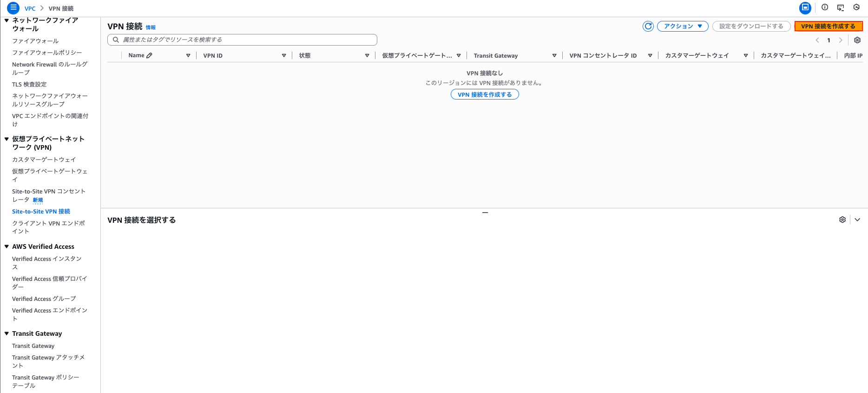Click 内部 IP column header
868x393 pixels.
point(853,55)
